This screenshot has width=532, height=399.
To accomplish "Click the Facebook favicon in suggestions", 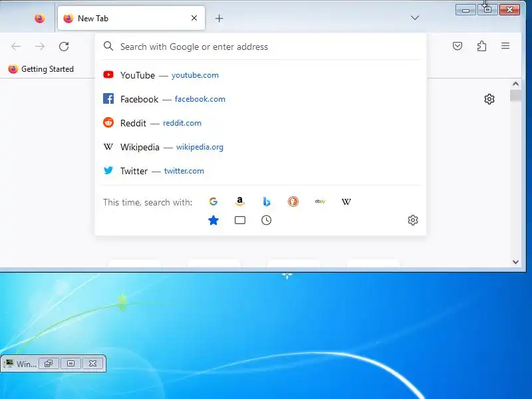I will tap(108, 98).
